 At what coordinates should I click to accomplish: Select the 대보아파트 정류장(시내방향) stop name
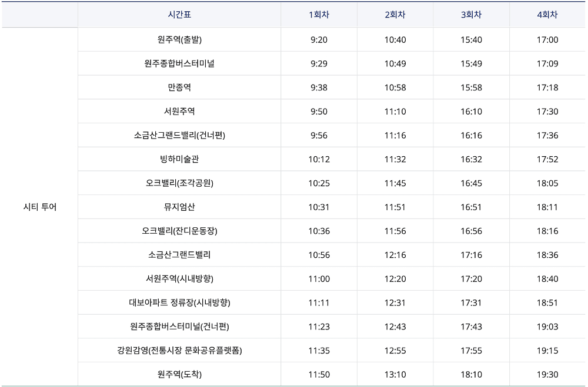click(180, 302)
